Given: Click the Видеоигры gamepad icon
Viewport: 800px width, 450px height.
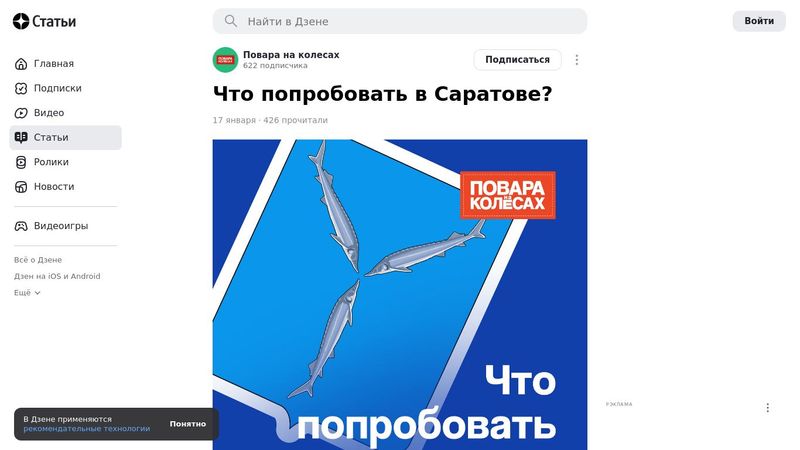Looking at the screenshot, I should pos(21,226).
